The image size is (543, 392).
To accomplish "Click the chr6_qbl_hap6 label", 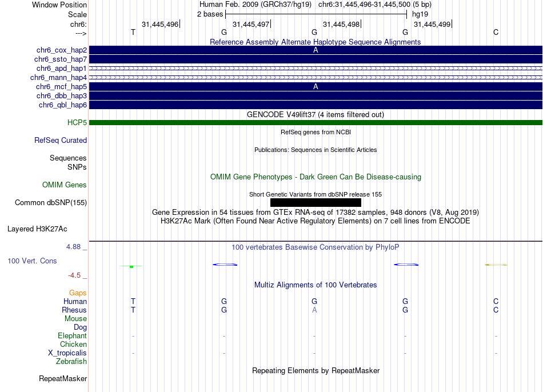I will [x=63, y=105].
